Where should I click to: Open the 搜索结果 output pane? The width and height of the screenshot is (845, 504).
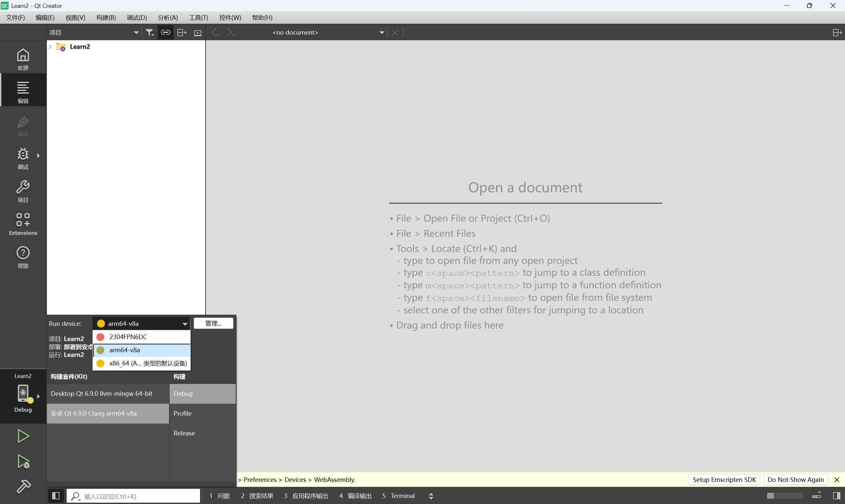(257, 496)
